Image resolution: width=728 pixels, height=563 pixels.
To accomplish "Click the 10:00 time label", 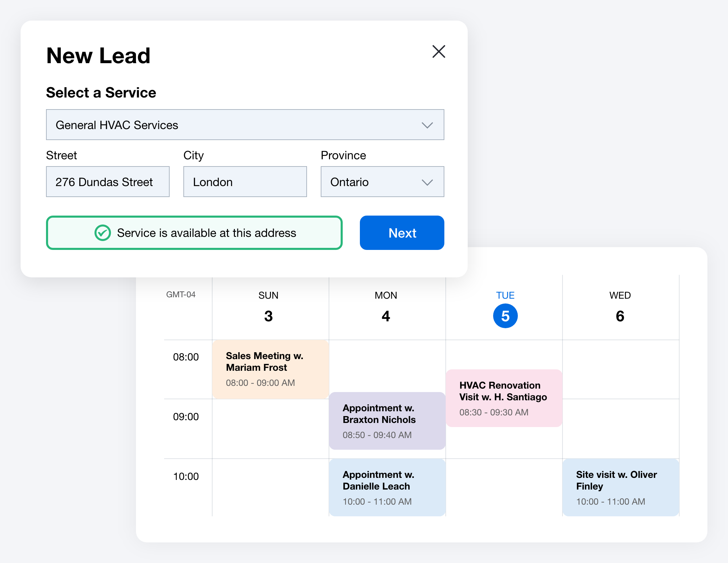I will pyautogui.click(x=186, y=476).
